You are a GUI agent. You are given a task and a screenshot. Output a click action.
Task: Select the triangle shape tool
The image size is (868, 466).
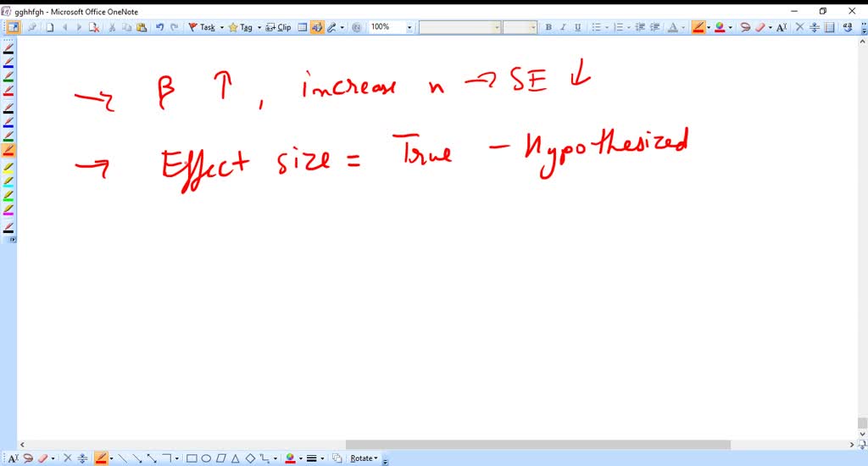pyautogui.click(x=236, y=458)
